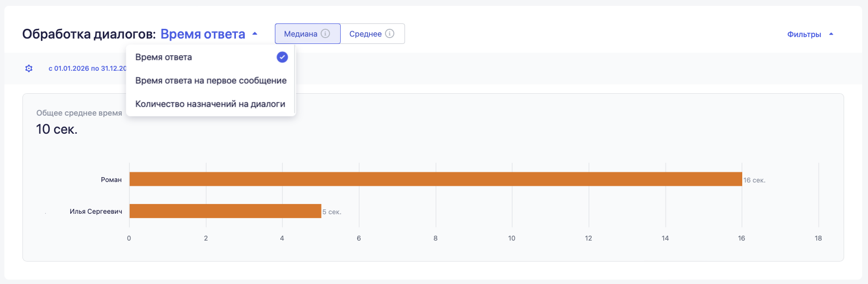Switch to the Медиана mode
The width and height of the screenshot is (868, 284).
[301, 34]
